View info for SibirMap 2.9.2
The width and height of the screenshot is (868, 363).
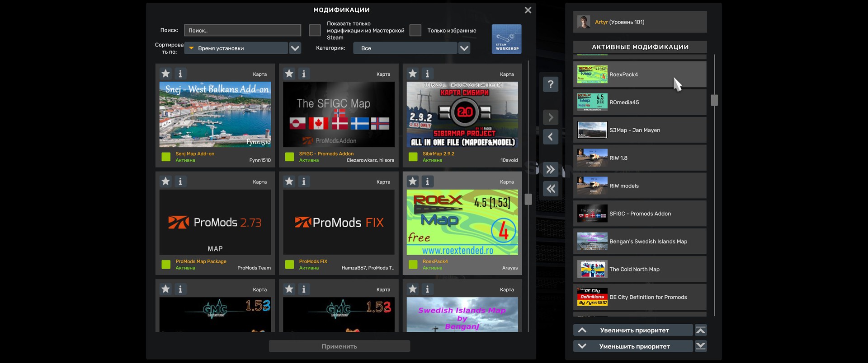coord(427,74)
